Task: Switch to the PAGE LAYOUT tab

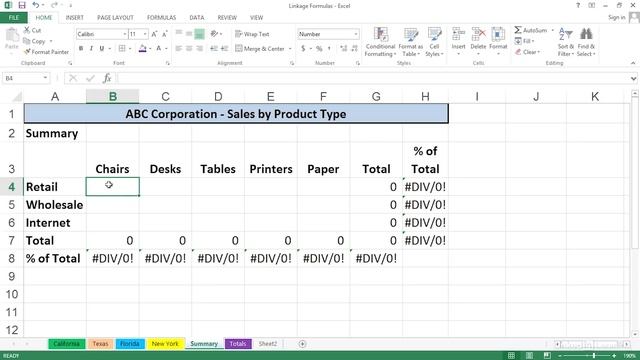Action: tap(115, 18)
